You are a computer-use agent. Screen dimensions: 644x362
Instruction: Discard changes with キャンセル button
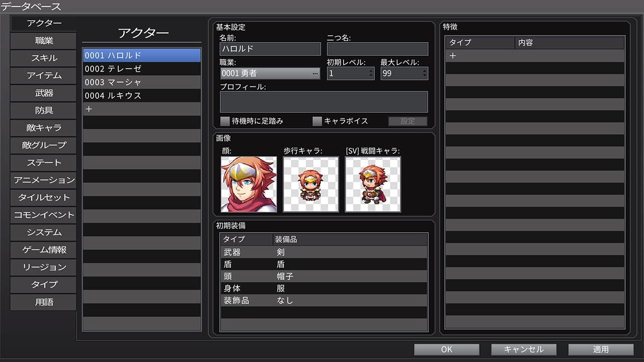click(524, 349)
